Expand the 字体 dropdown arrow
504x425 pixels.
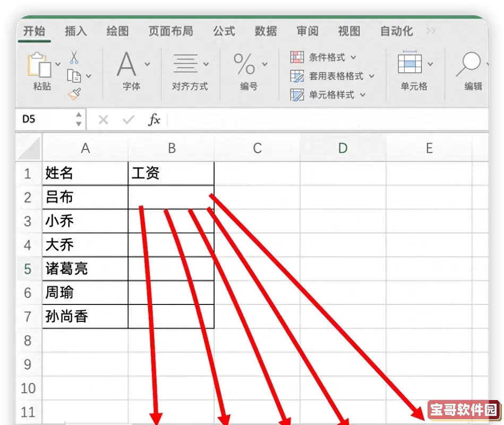point(147,64)
